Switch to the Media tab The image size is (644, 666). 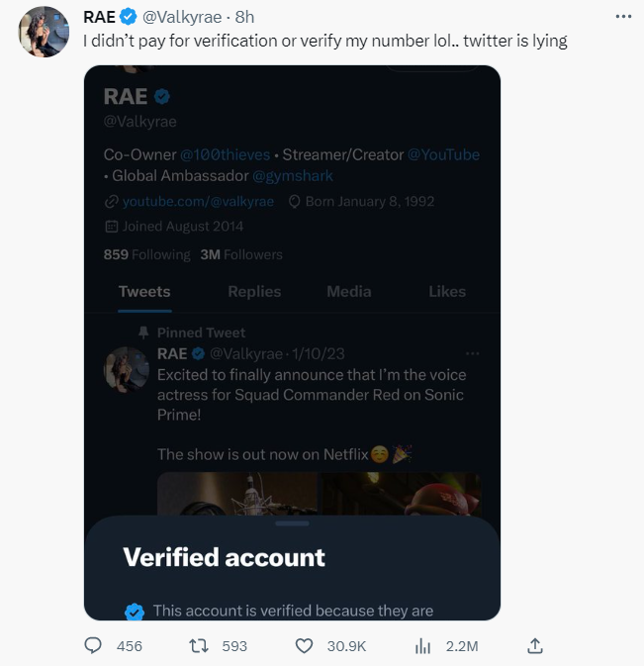(349, 292)
